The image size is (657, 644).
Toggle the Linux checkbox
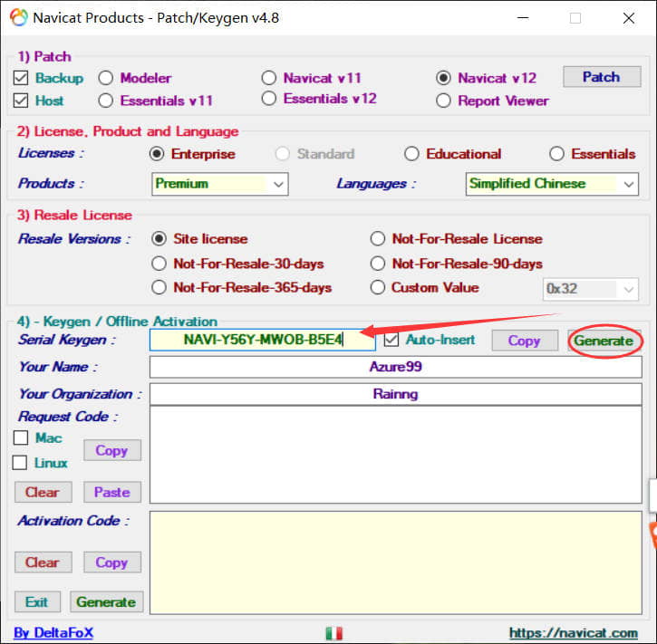(20, 463)
